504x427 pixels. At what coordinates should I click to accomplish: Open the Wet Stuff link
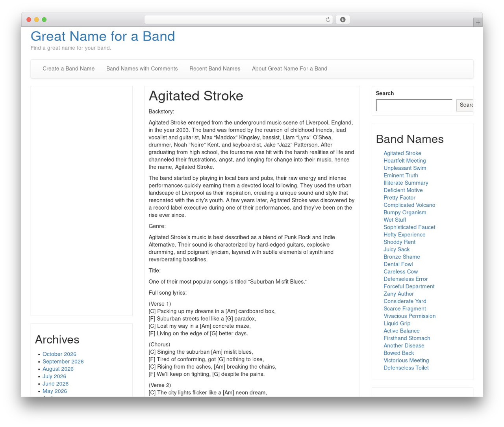pyautogui.click(x=395, y=220)
